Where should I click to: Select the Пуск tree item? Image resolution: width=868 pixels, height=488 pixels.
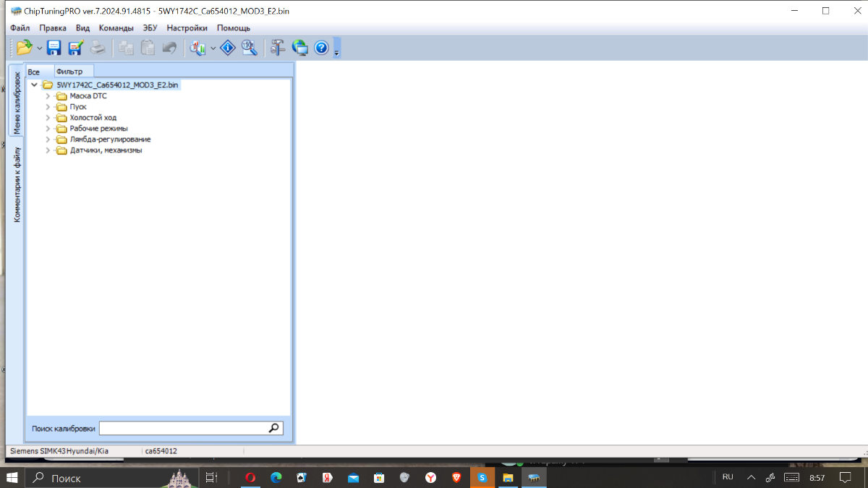78,106
